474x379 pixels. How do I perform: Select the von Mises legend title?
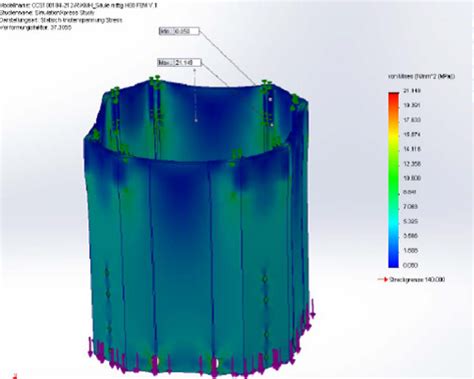pyautogui.click(x=421, y=76)
